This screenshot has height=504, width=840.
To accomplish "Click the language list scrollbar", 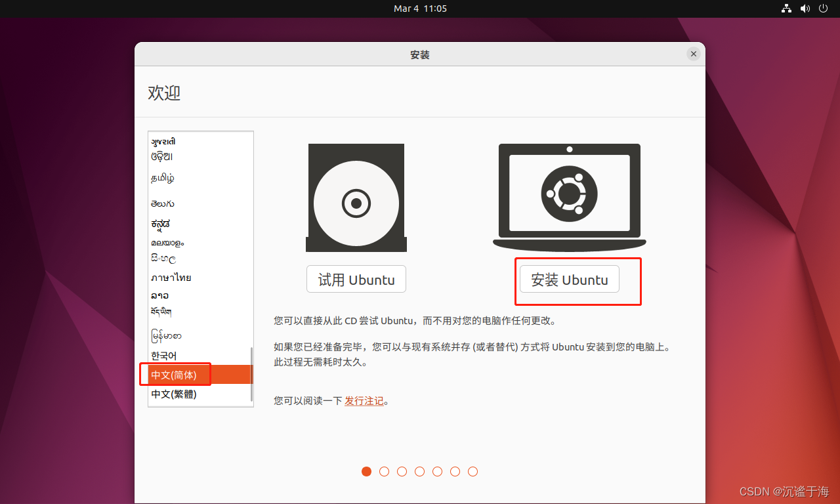I will tap(251, 374).
